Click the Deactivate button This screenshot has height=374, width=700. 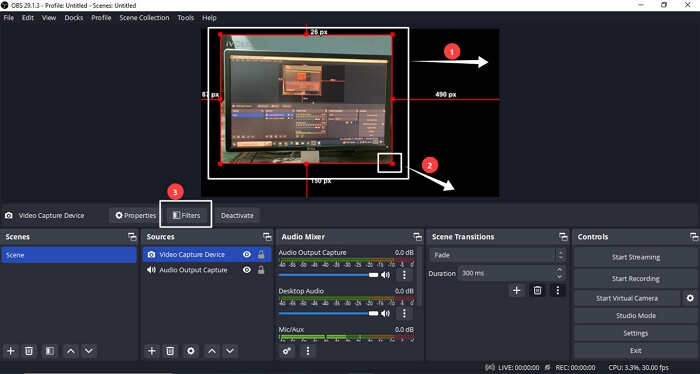(x=237, y=216)
